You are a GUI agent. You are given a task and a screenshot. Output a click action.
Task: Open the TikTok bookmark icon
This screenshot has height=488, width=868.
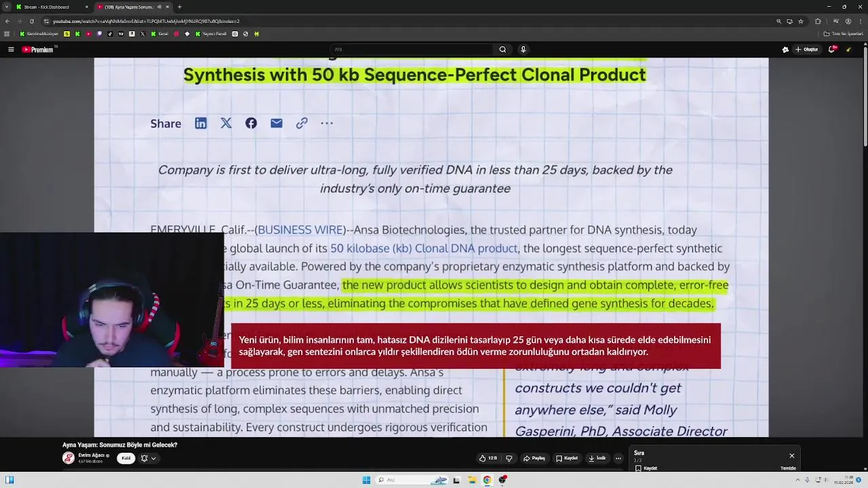tap(110, 34)
